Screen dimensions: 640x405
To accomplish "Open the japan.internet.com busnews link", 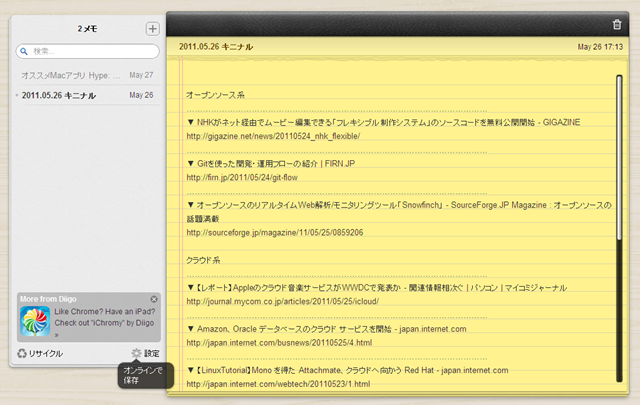I will (x=280, y=343).
